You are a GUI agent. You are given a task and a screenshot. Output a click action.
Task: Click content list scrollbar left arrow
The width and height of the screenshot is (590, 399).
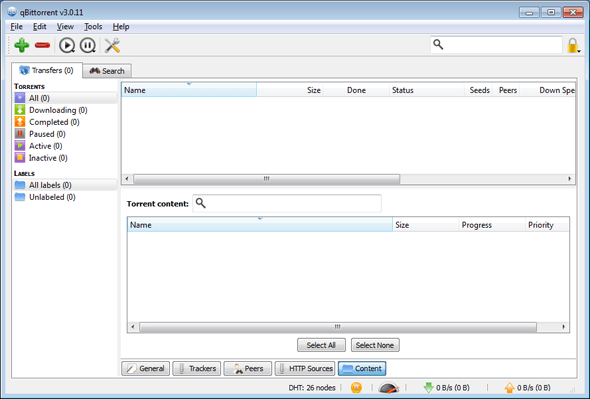(x=133, y=327)
